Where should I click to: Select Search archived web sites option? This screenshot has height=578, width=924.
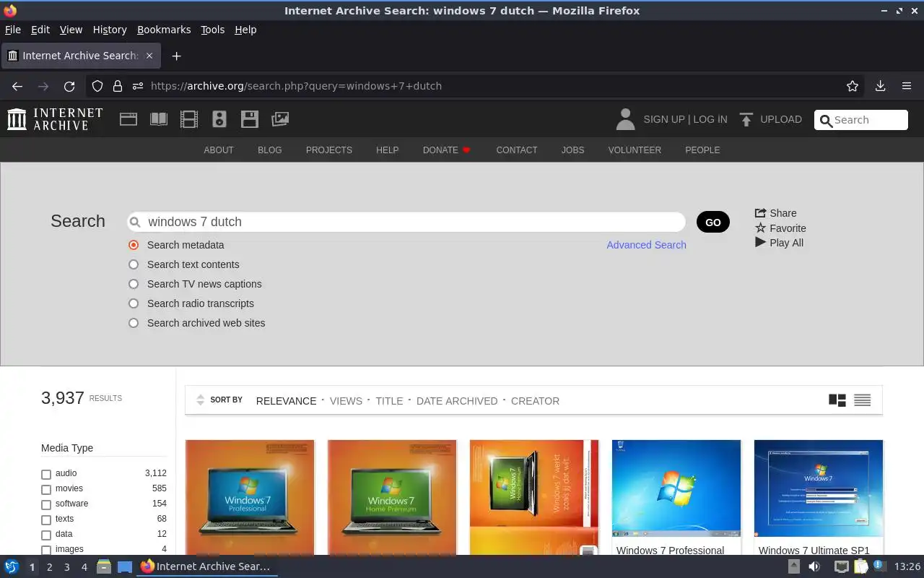coord(134,323)
